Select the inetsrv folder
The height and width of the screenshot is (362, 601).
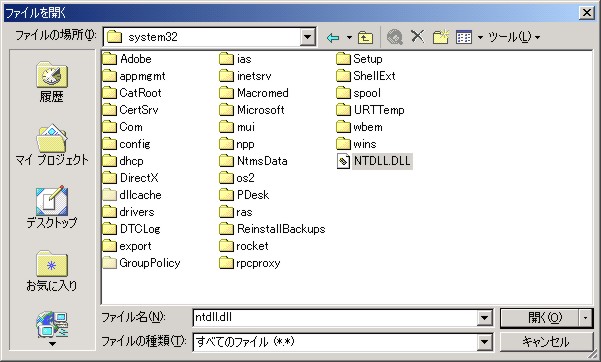pyautogui.click(x=246, y=76)
